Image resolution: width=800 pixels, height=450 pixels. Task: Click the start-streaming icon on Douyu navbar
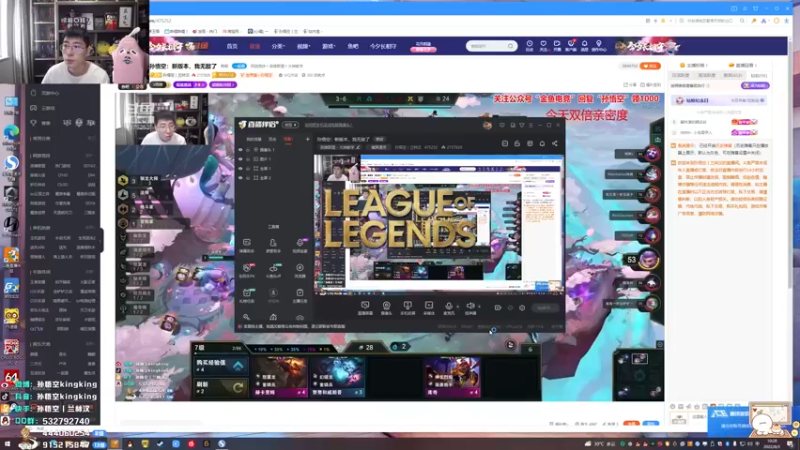pyautogui.click(x=557, y=45)
